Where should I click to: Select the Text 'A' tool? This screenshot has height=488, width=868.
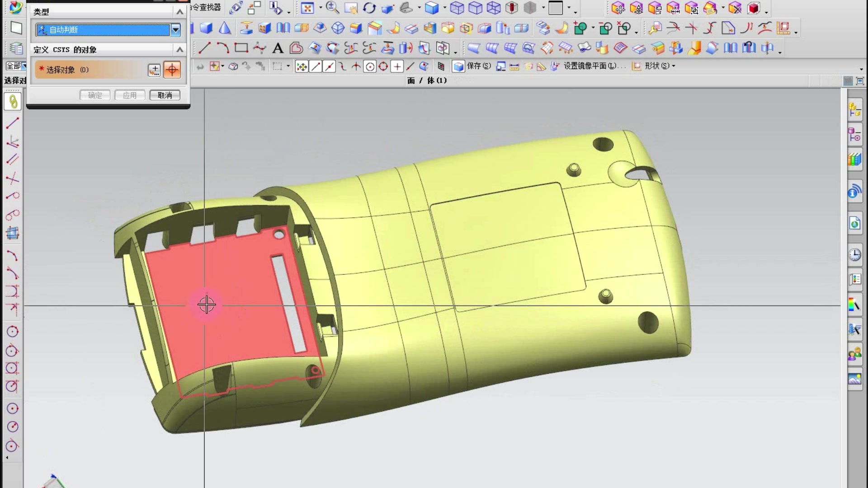coord(278,48)
